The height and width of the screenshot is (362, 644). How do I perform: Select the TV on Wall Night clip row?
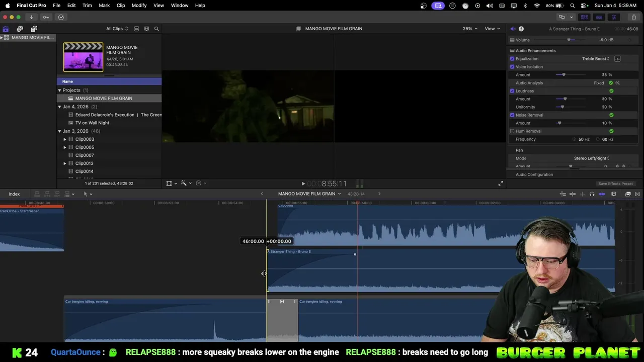(x=92, y=123)
